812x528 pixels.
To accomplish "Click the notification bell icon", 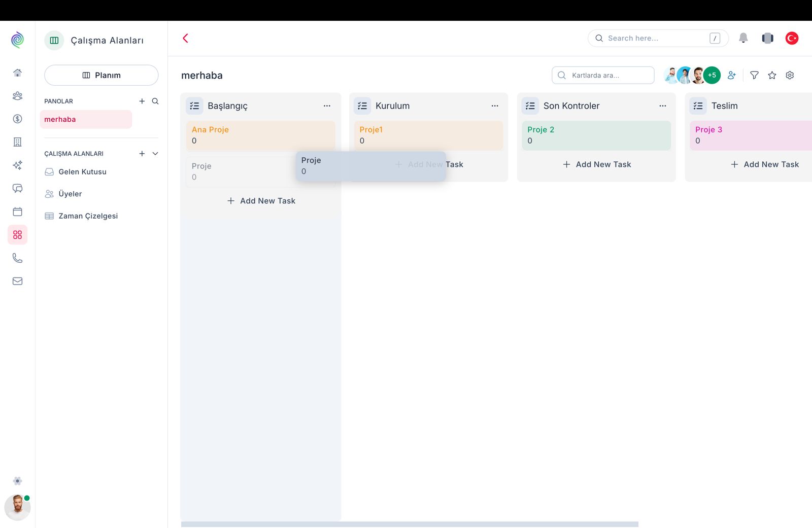I will (x=743, y=38).
